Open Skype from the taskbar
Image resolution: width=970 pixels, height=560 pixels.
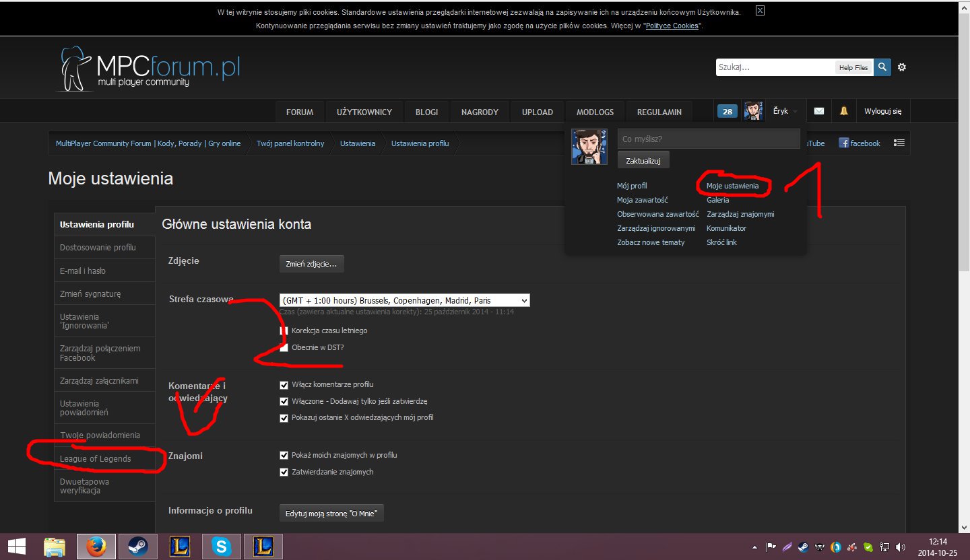tap(221, 546)
